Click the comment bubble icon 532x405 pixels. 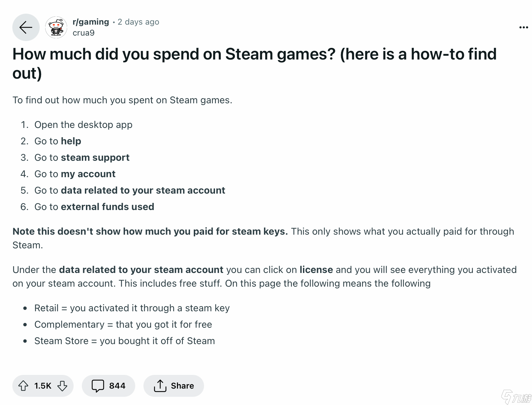coord(98,386)
